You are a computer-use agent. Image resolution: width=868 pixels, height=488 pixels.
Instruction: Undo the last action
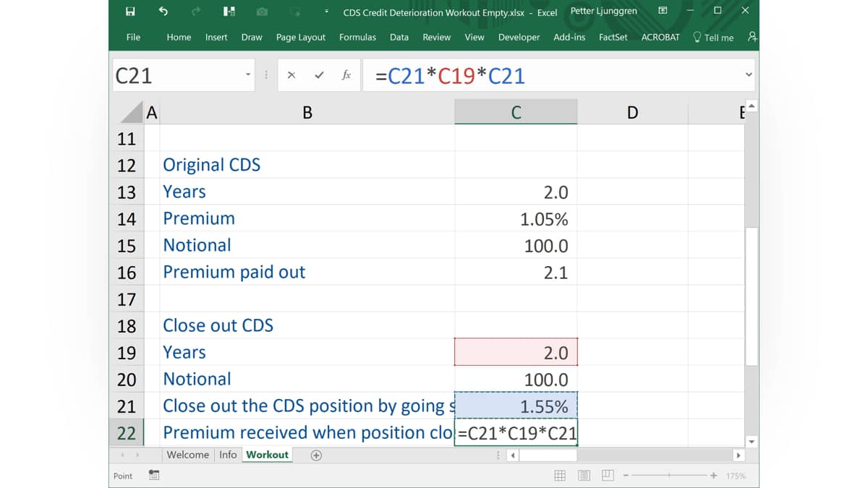(x=163, y=11)
